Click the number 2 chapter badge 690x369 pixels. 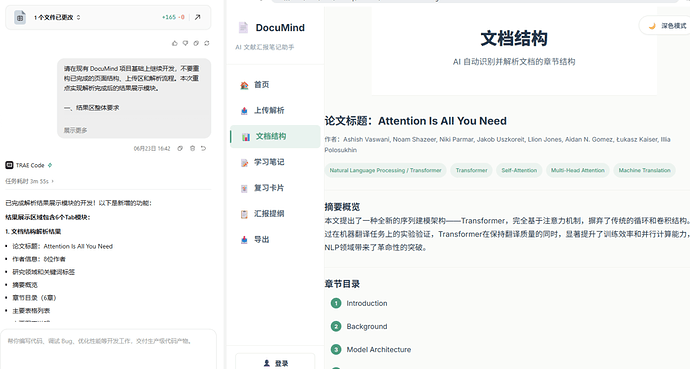pyautogui.click(x=336, y=326)
